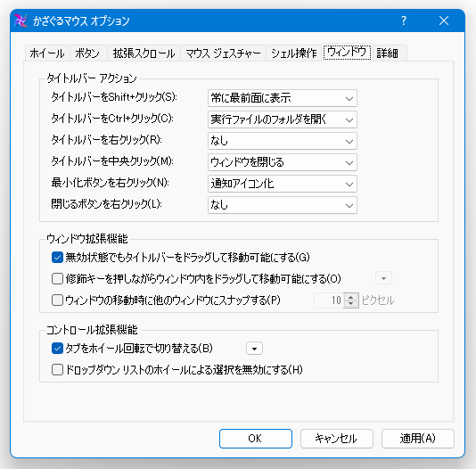Decrease snap pixel value with down arrow
The width and height of the screenshot is (476, 469).
[351, 304]
